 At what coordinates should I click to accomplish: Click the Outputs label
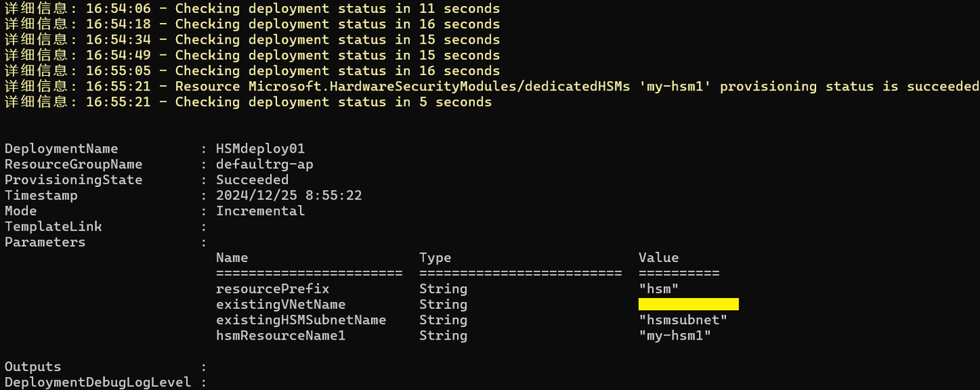[x=33, y=366]
